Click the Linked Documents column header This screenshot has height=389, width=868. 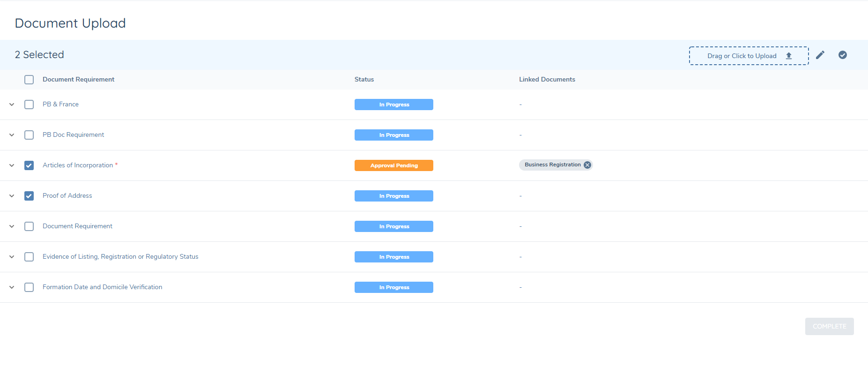[x=547, y=80]
